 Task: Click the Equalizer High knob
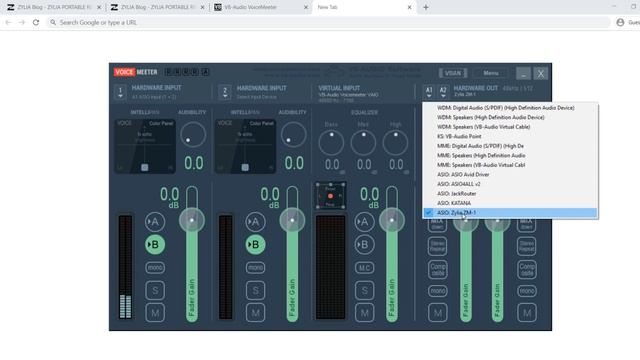395,142
